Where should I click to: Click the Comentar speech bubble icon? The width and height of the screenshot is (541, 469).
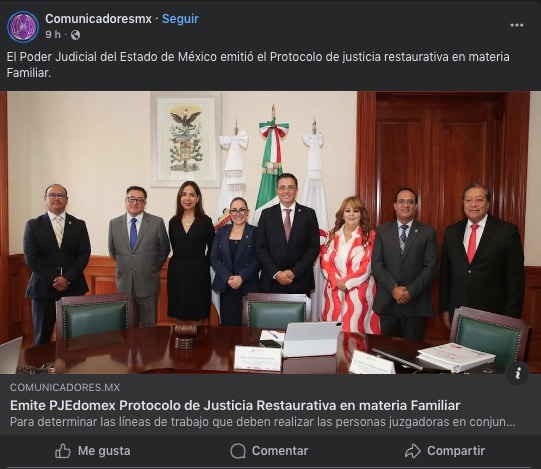(238, 451)
